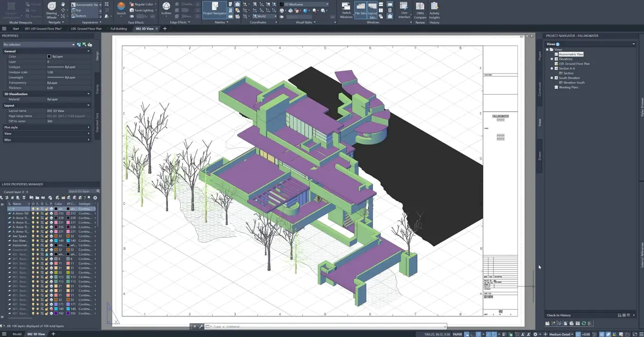
Task: Open the User Interface options
Action: click(404, 10)
